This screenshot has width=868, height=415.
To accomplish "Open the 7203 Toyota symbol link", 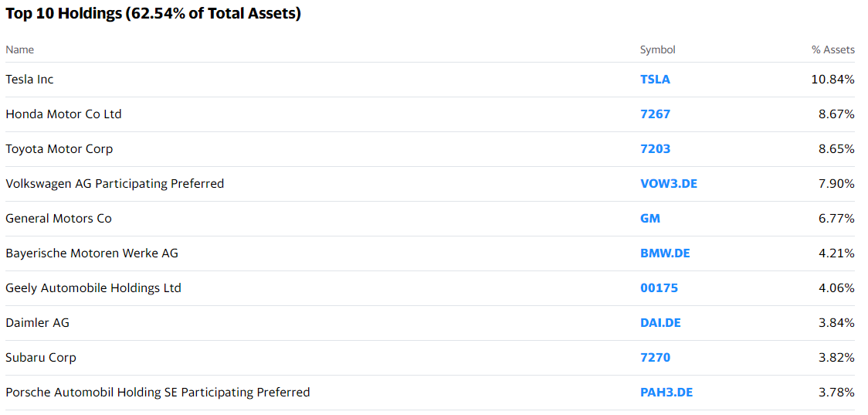I will 655,149.
